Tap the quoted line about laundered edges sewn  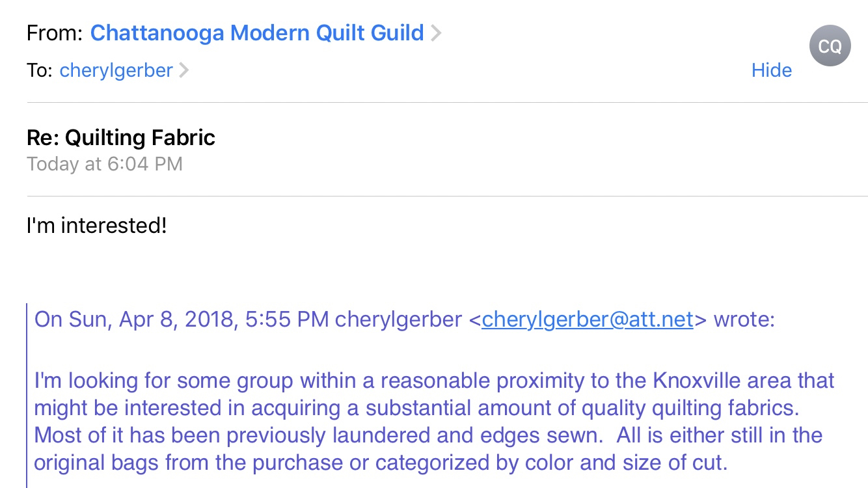tap(428, 435)
